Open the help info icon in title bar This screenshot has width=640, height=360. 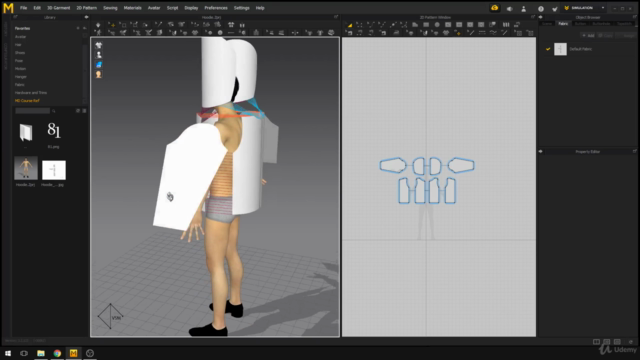point(541,9)
